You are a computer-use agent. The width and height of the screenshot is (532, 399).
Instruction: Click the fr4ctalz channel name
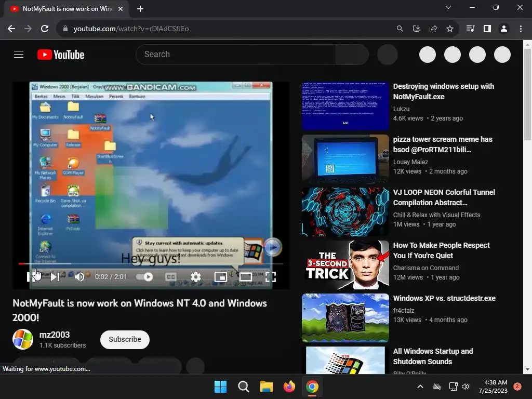tap(404, 311)
